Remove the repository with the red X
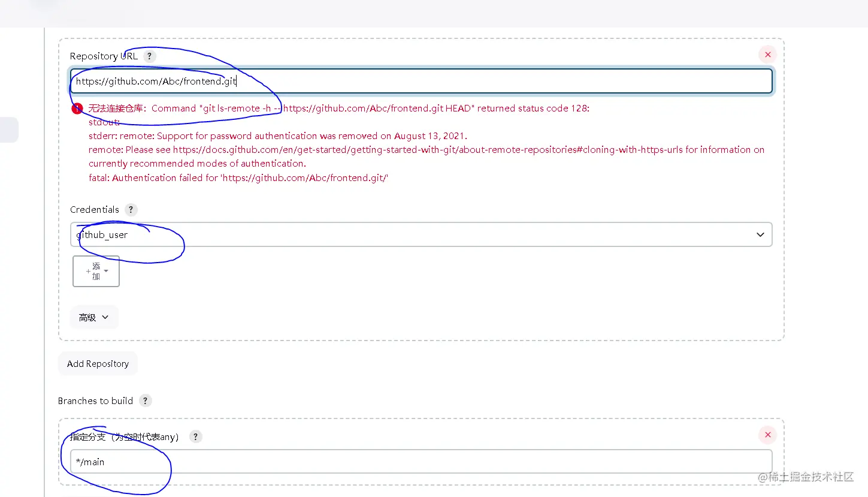Image resolution: width=868 pixels, height=497 pixels. [767, 55]
